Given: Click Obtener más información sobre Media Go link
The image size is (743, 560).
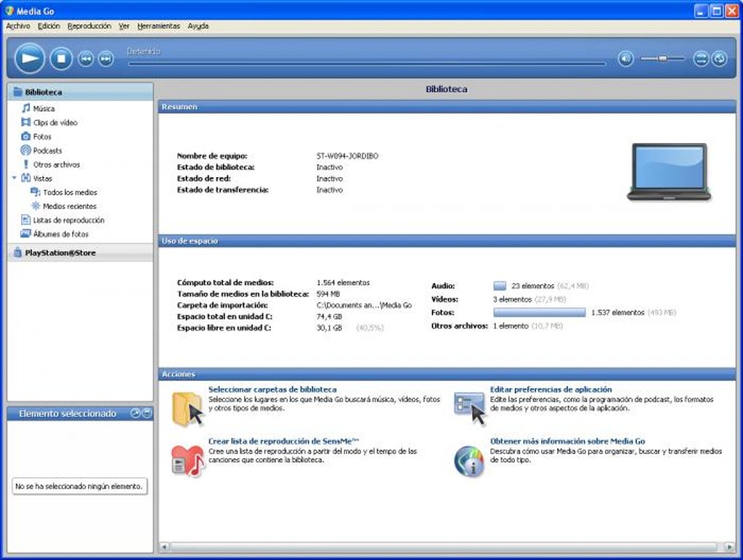Looking at the screenshot, I should pos(567,441).
